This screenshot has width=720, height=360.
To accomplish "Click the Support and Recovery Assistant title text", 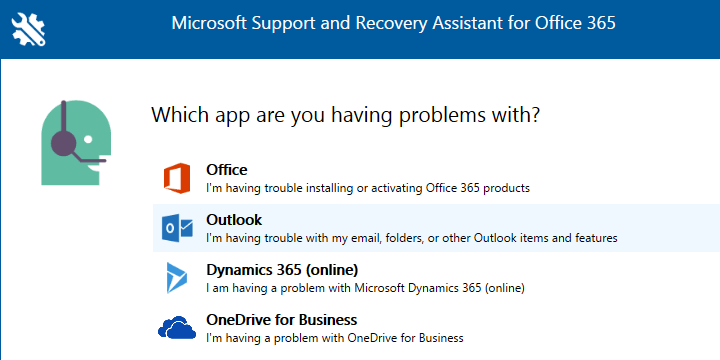I will (x=394, y=22).
